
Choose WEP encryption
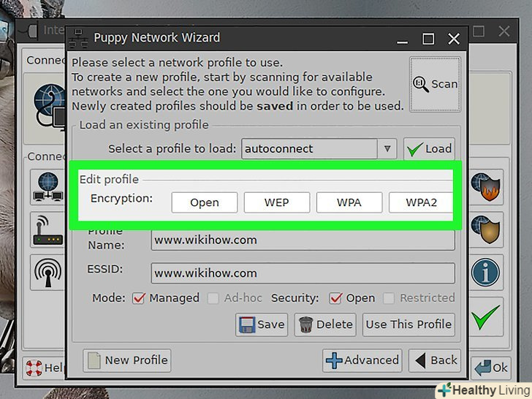click(x=276, y=202)
